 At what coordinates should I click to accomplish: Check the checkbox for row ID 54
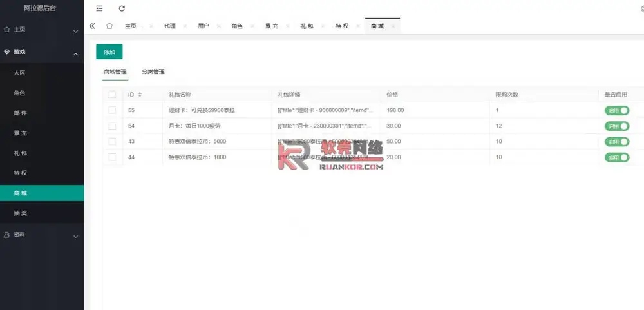(112, 126)
